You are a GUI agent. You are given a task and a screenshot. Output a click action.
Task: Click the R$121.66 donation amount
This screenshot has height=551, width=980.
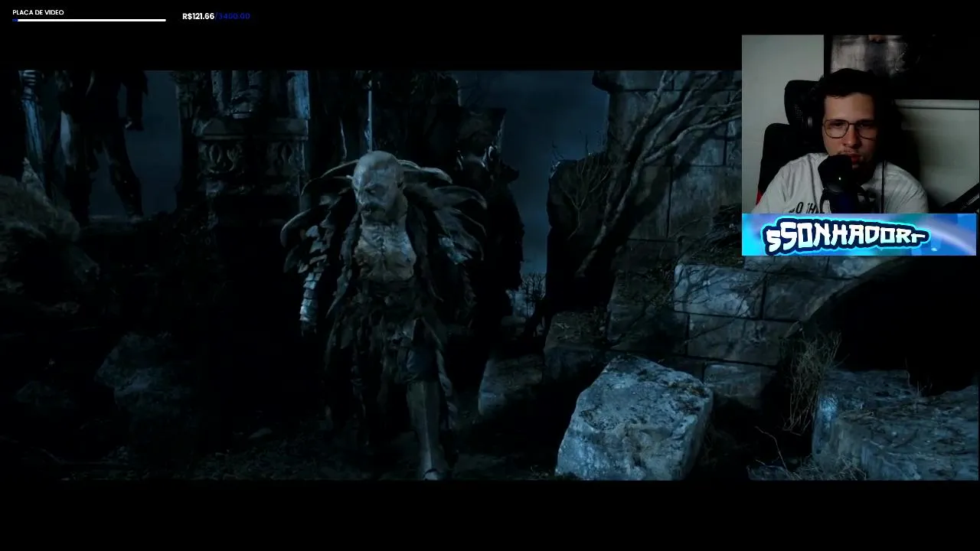(x=198, y=16)
